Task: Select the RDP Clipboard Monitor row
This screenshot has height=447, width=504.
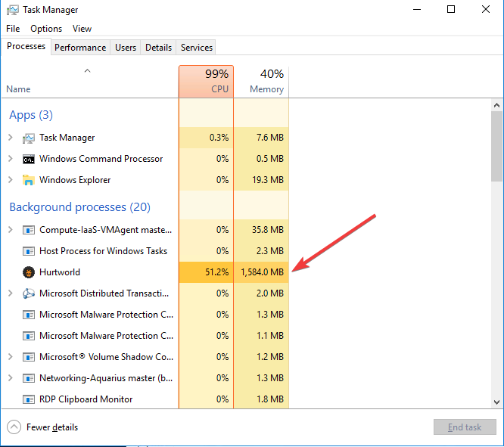Action: click(x=145, y=399)
